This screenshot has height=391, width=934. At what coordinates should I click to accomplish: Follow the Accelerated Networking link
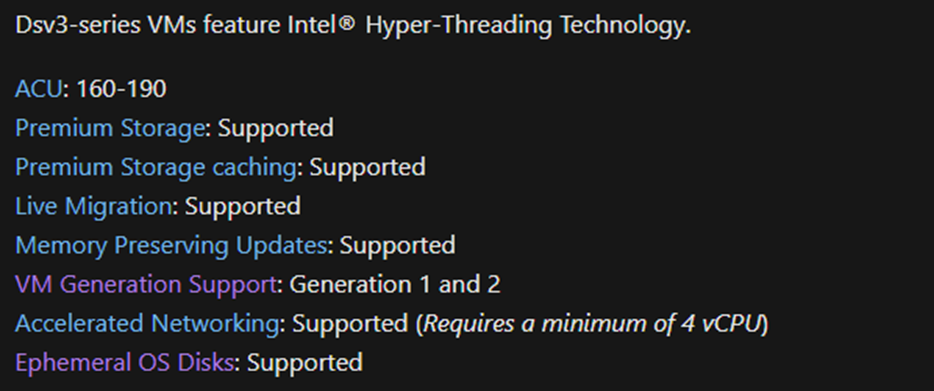147,323
